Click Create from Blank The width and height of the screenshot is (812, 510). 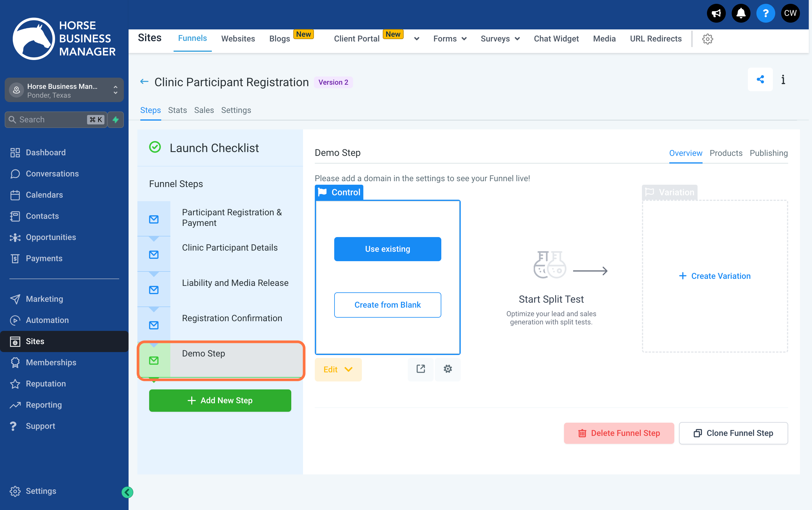click(x=387, y=305)
